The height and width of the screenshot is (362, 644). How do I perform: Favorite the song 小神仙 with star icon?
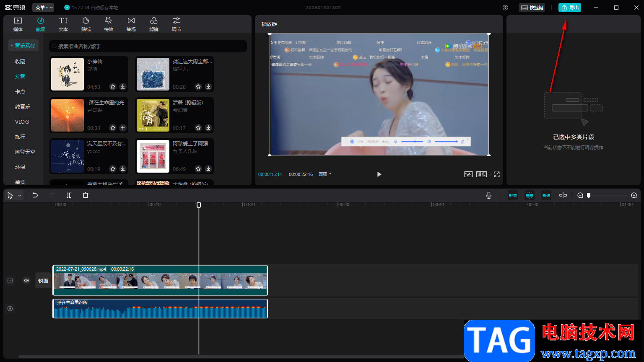113,87
